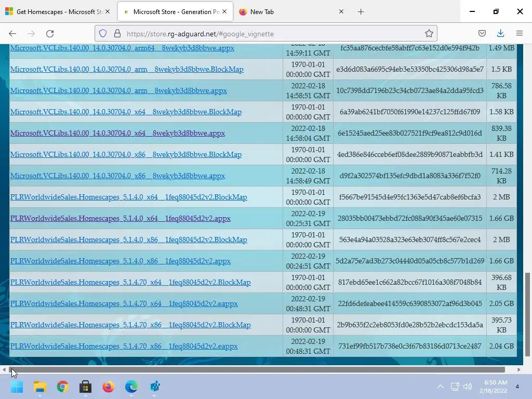This screenshot has height=399, width=532.
Task: Open a new tab with plus button
Action: pos(361,12)
